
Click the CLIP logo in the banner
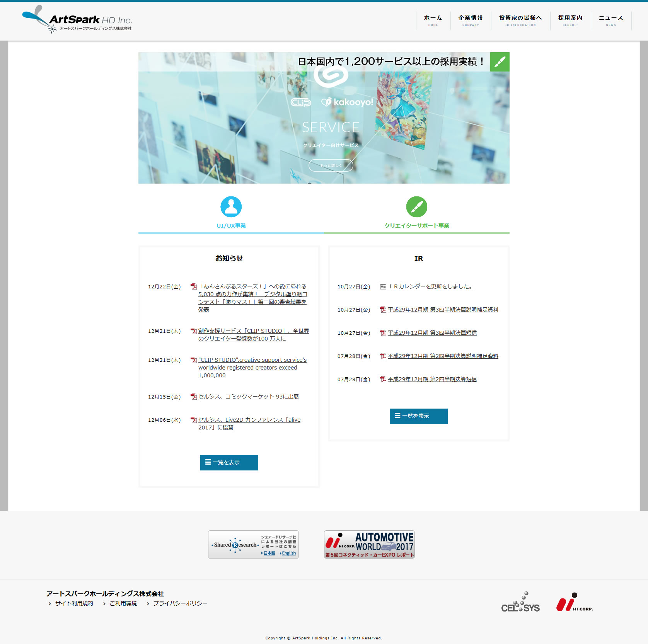(x=301, y=102)
